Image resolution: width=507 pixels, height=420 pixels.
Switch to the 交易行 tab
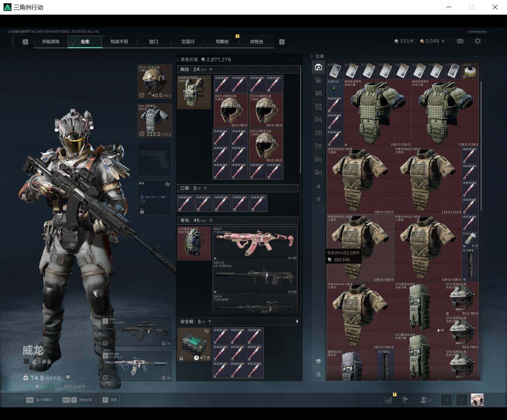pos(188,42)
